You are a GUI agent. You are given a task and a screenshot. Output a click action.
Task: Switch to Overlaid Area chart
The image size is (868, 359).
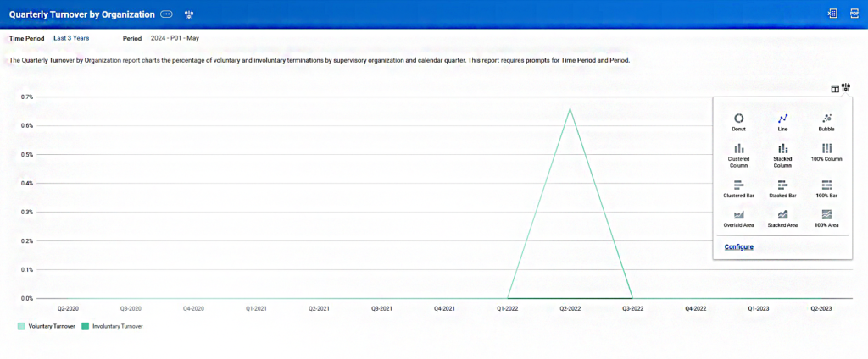point(738,218)
